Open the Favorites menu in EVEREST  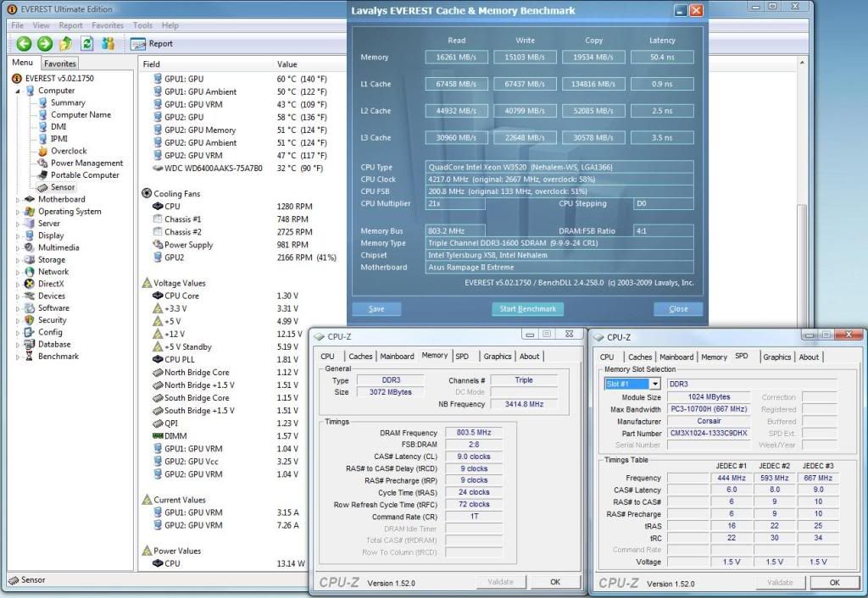click(108, 25)
